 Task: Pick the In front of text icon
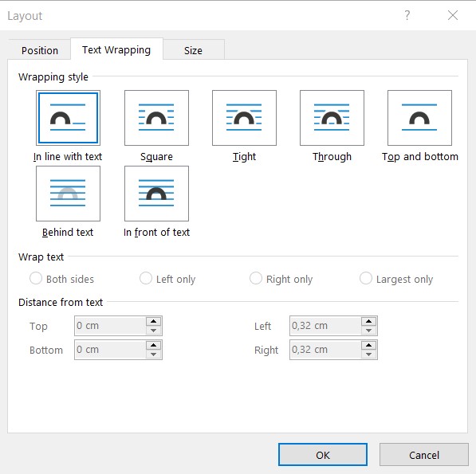coord(156,194)
